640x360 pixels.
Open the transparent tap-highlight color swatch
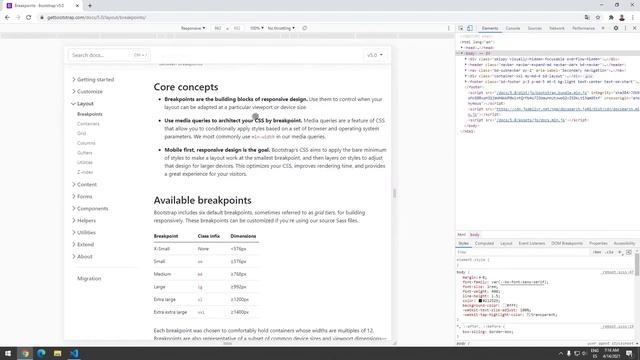(x=528, y=315)
